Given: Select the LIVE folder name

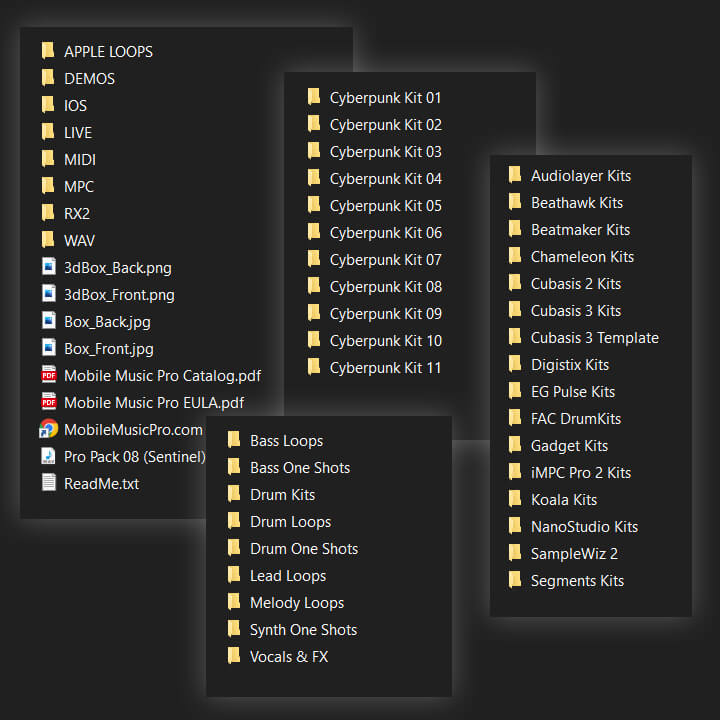Looking at the screenshot, I should point(78,133).
